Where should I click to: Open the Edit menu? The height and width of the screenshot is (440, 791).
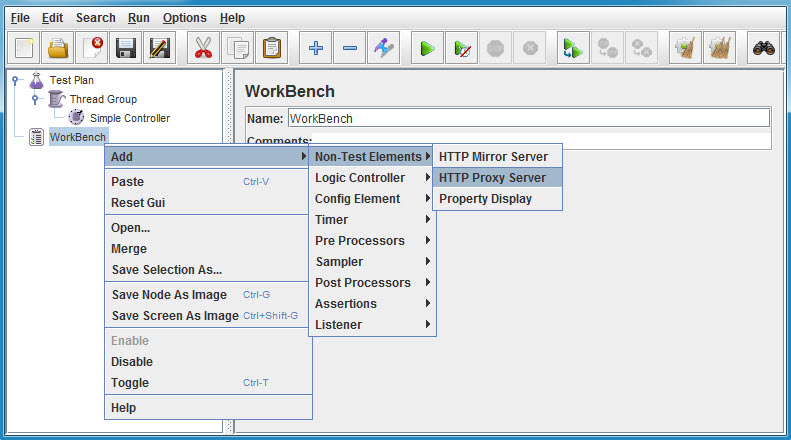[x=52, y=18]
